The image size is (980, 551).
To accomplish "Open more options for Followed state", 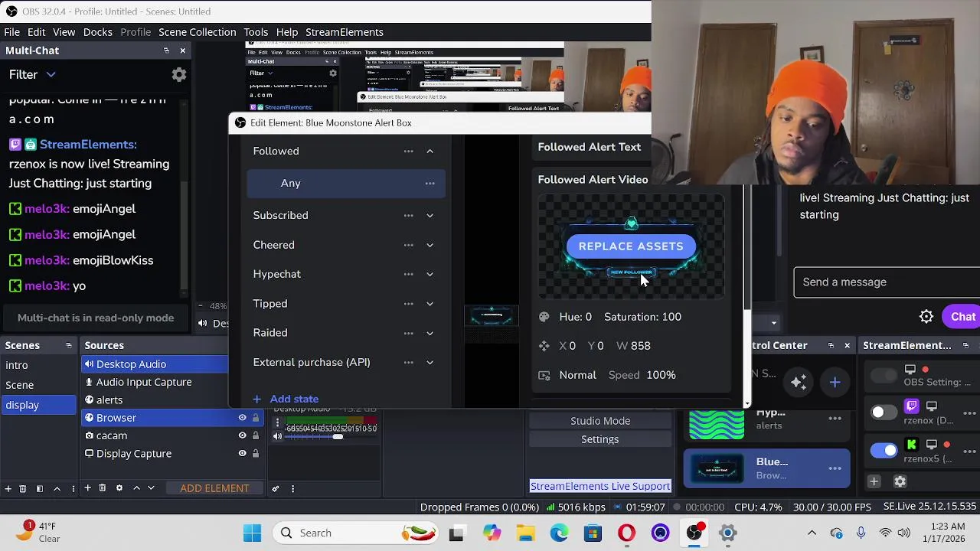I will (408, 151).
